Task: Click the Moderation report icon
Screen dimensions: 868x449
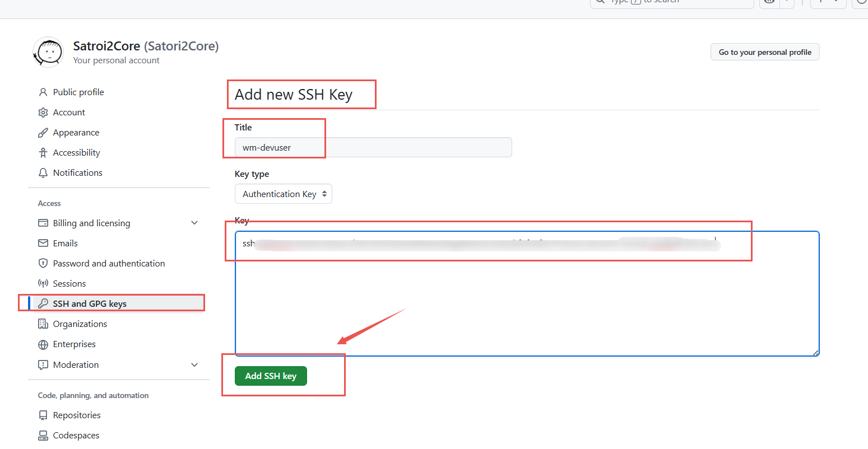Action: point(43,364)
